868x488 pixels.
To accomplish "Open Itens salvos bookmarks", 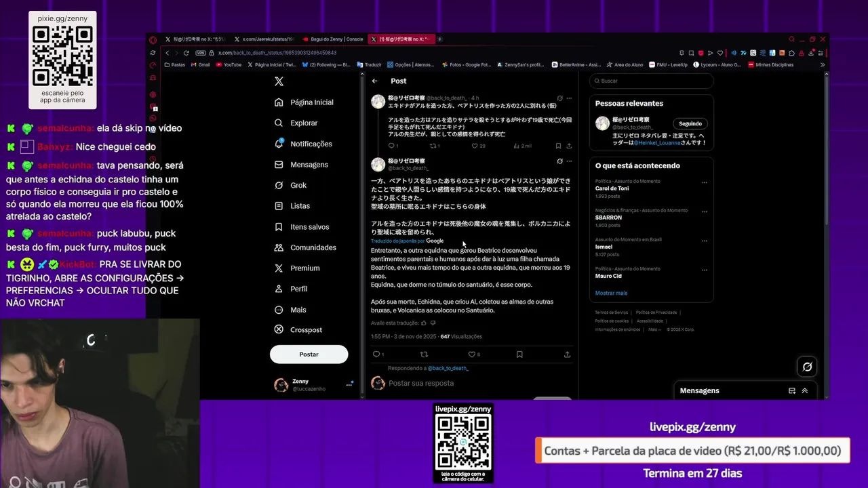I will 302,227.
